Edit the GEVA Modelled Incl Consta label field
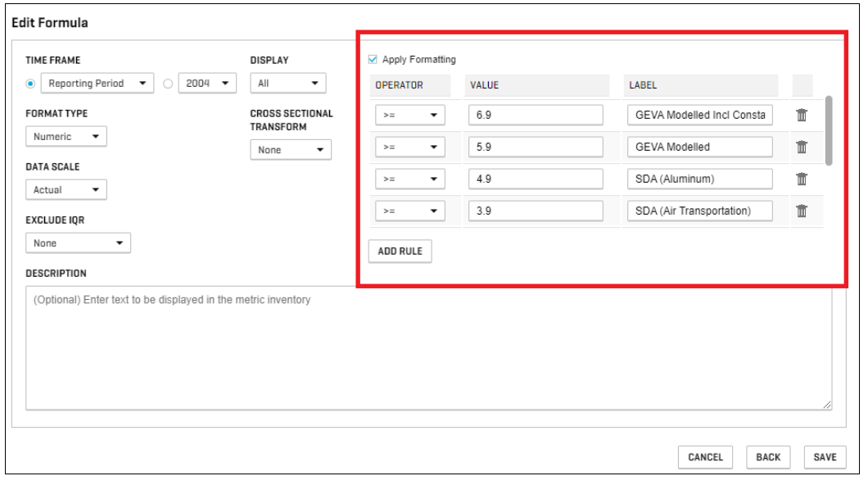This screenshot has width=868, height=485. click(700, 116)
